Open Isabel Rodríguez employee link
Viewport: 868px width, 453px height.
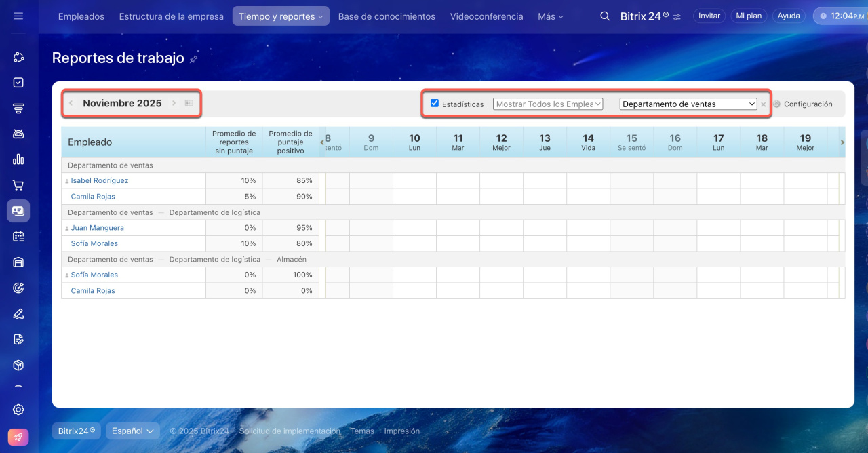point(100,180)
